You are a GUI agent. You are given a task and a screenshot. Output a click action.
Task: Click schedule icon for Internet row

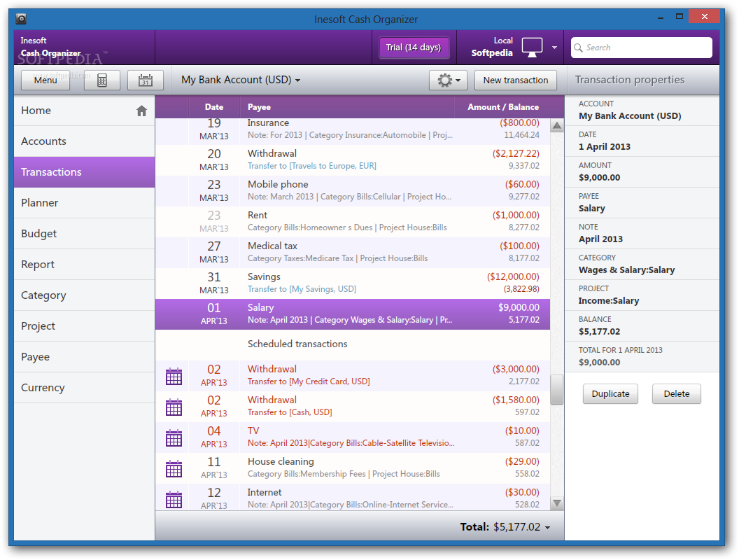click(x=174, y=499)
